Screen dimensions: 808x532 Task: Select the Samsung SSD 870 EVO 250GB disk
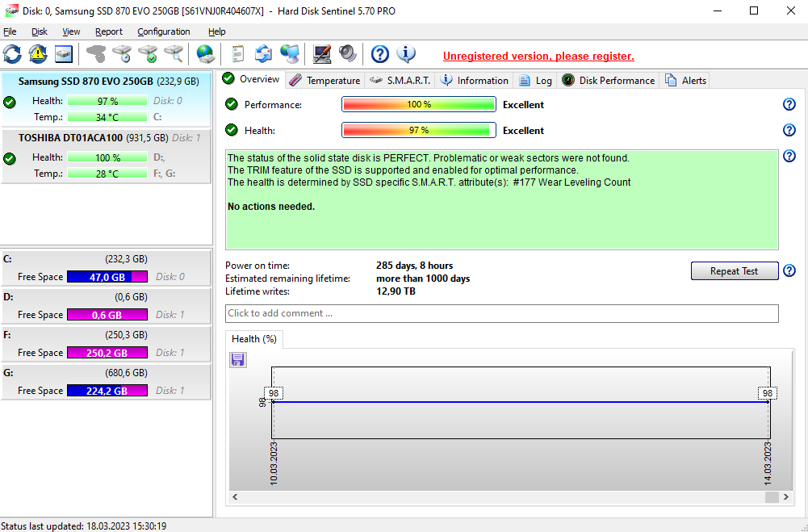107,99
